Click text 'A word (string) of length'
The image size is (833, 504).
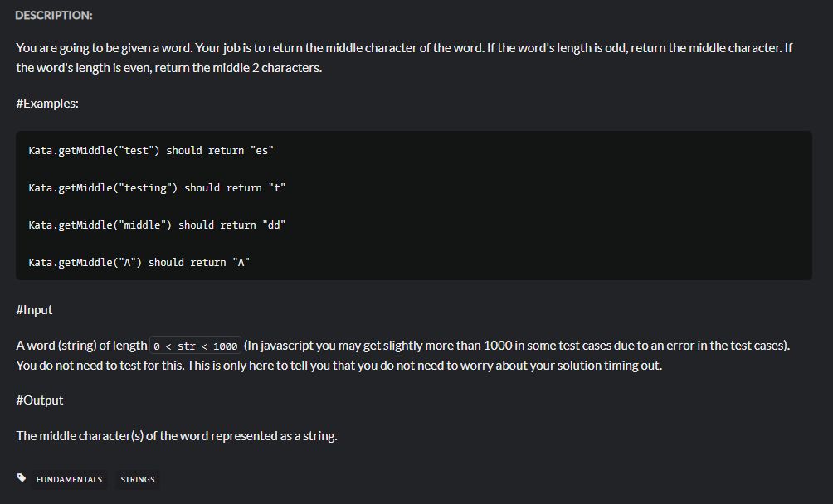[x=81, y=346]
